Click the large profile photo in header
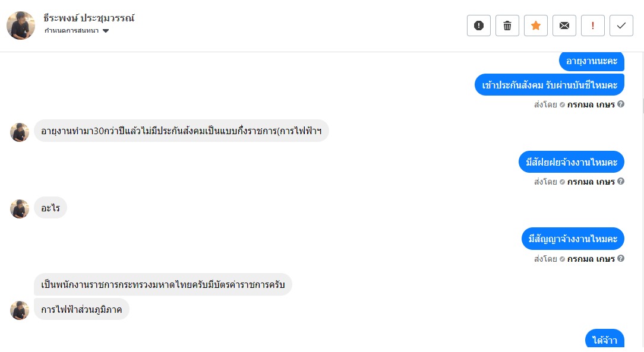Screen dimensions: 644x352 pyautogui.click(x=21, y=26)
